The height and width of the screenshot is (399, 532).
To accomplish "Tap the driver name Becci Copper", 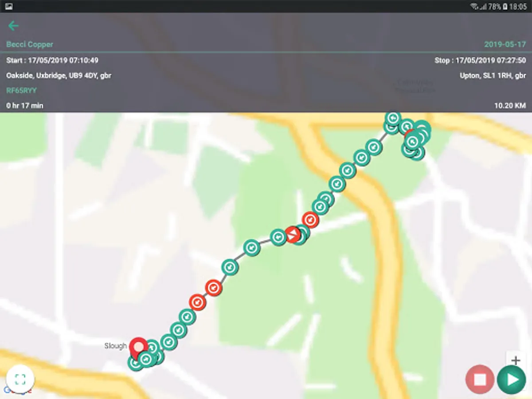I will click(x=30, y=44).
